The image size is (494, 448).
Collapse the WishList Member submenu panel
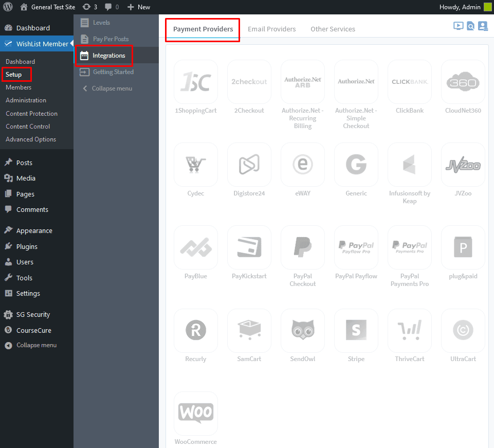pyautogui.click(x=107, y=88)
